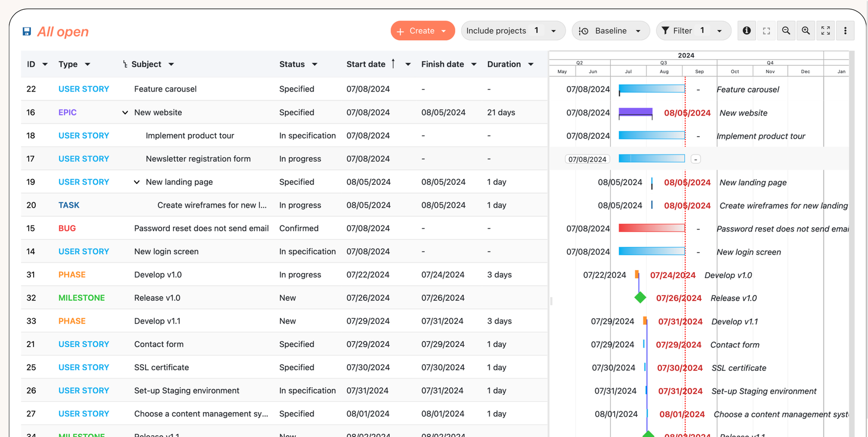Image resolution: width=868 pixels, height=437 pixels.
Task: Click the ascending sort arrow on Start date
Action: [393, 63]
